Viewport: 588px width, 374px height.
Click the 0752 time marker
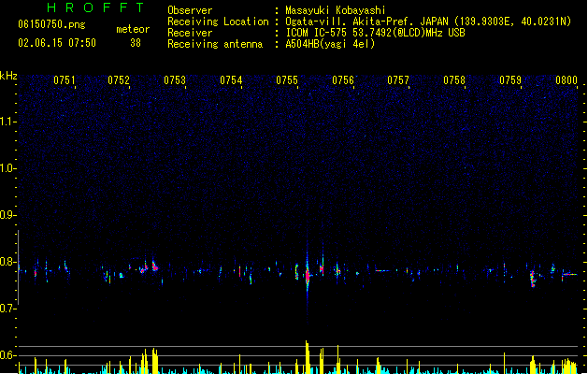pyautogui.click(x=119, y=80)
